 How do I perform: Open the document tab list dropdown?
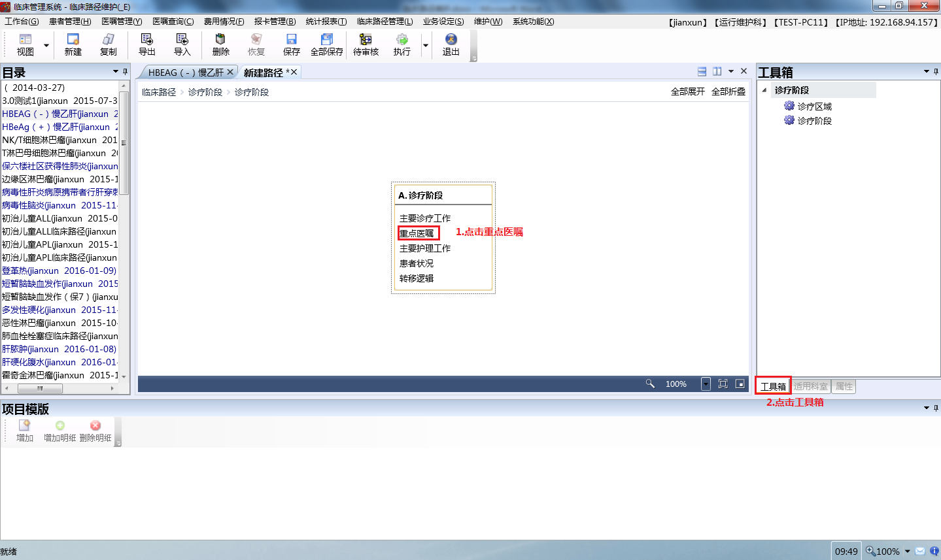click(731, 71)
